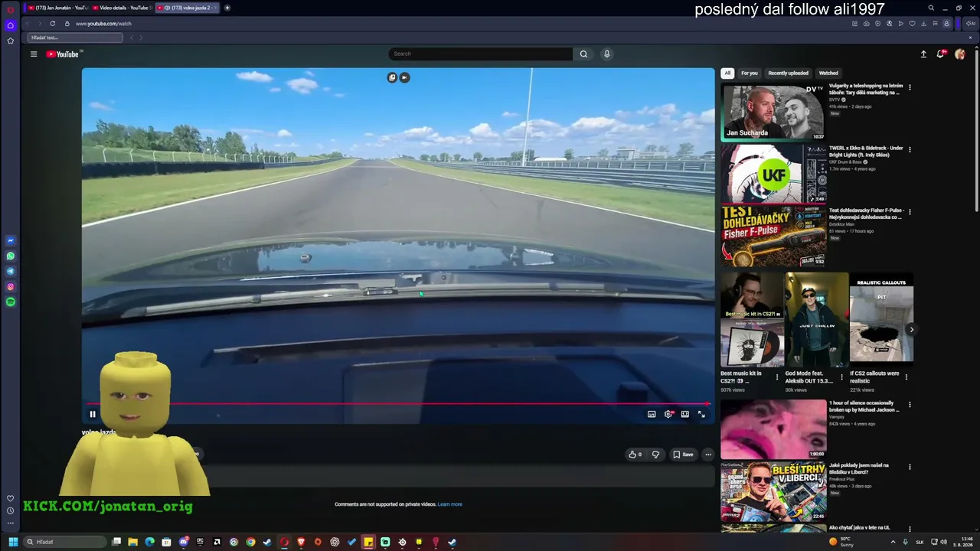Open WhatsApp in the Opera sidebar

click(x=10, y=256)
